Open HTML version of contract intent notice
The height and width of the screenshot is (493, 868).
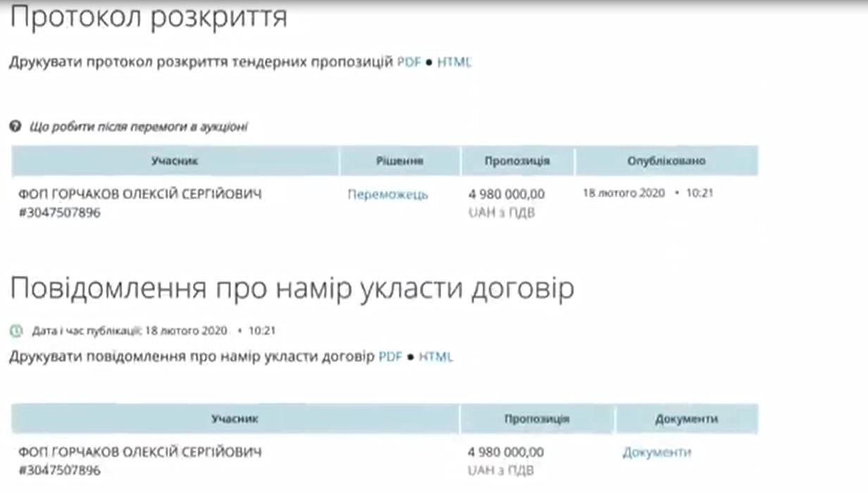click(436, 356)
